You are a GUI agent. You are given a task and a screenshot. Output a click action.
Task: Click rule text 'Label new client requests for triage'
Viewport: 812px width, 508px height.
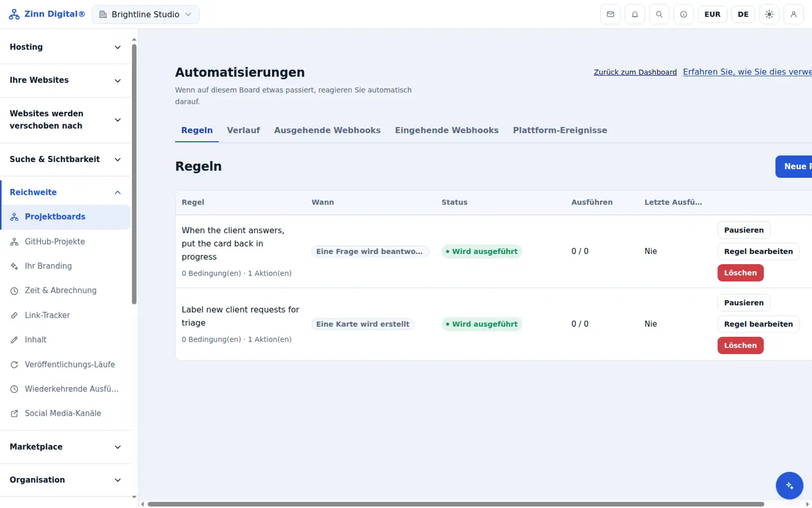pyautogui.click(x=240, y=317)
